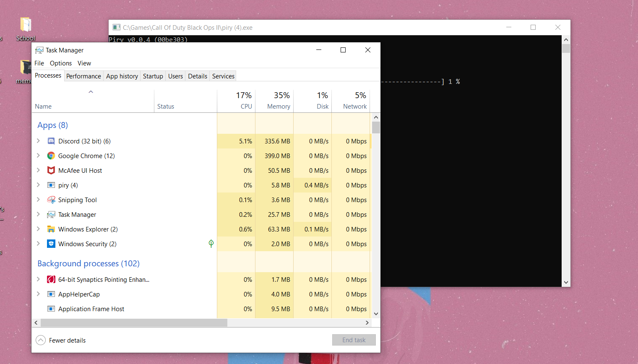Sort processes by Memory column
638x364 pixels.
pyautogui.click(x=274, y=101)
